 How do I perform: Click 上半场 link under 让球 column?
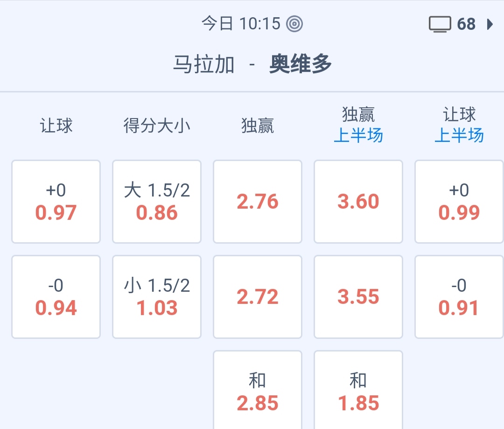tap(459, 136)
